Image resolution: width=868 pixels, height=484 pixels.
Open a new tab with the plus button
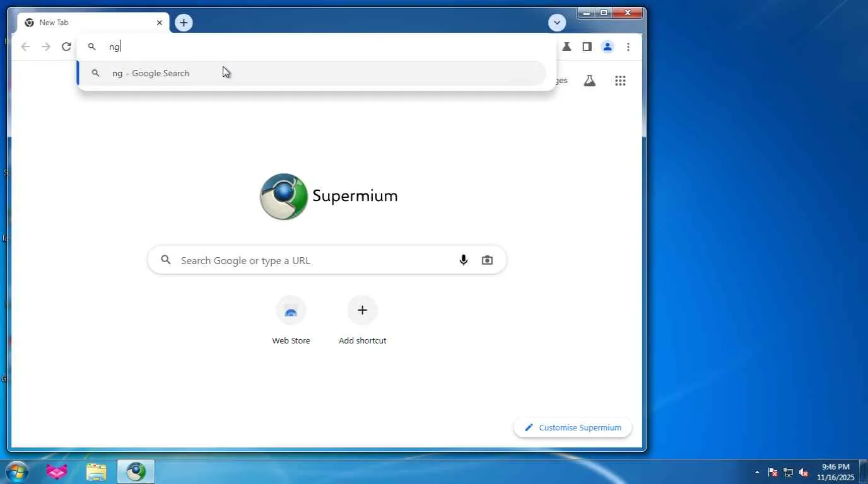click(184, 23)
